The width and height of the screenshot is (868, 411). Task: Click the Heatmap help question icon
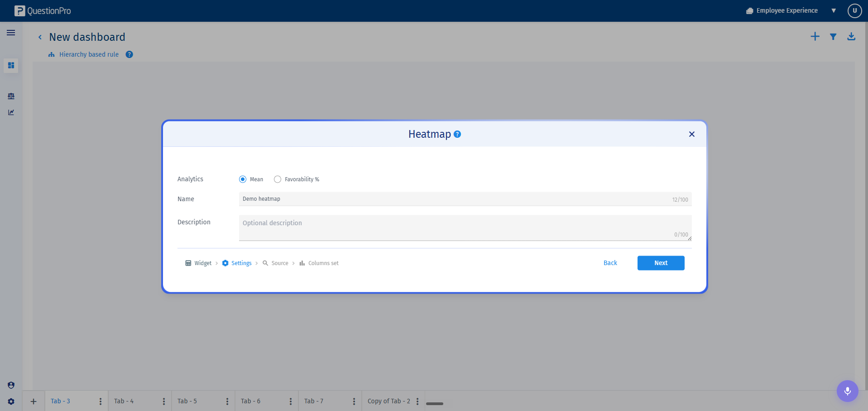(x=457, y=134)
